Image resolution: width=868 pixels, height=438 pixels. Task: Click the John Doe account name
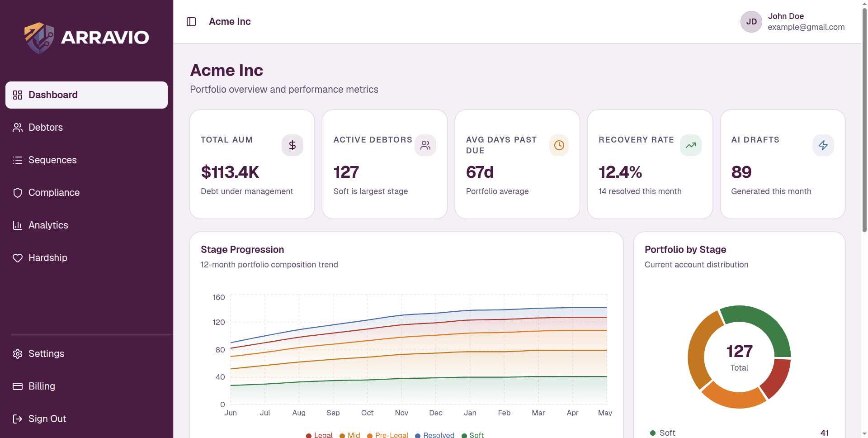click(x=786, y=16)
